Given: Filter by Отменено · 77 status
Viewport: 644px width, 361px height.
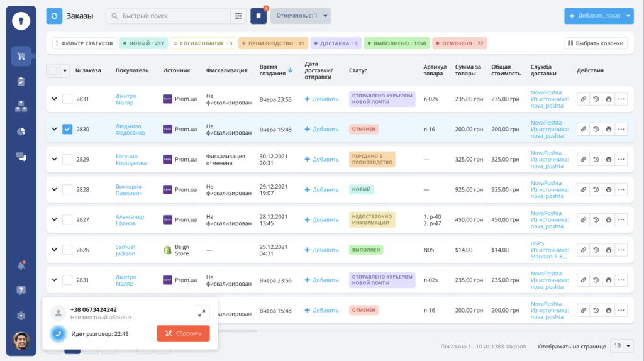Looking at the screenshot, I should point(460,43).
